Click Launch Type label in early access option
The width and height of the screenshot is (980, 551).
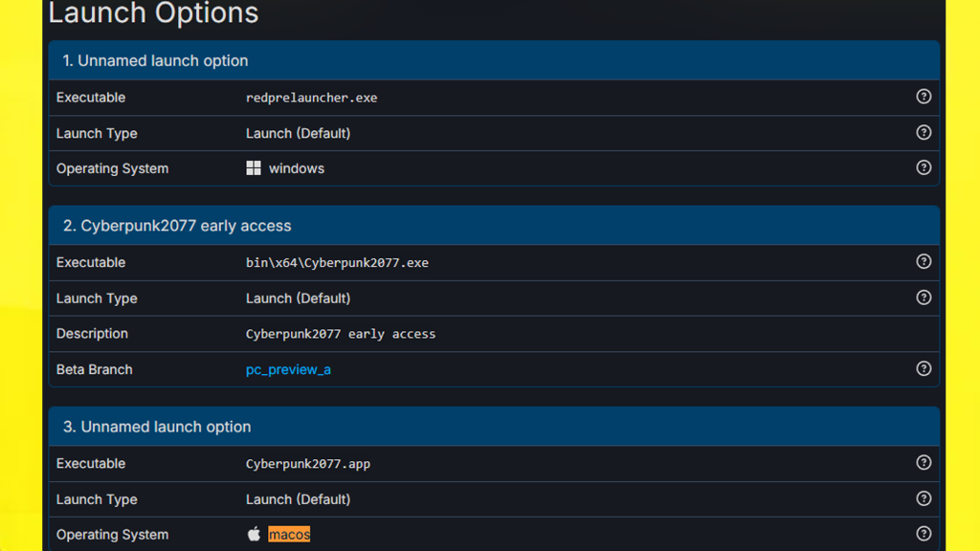coord(97,298)
